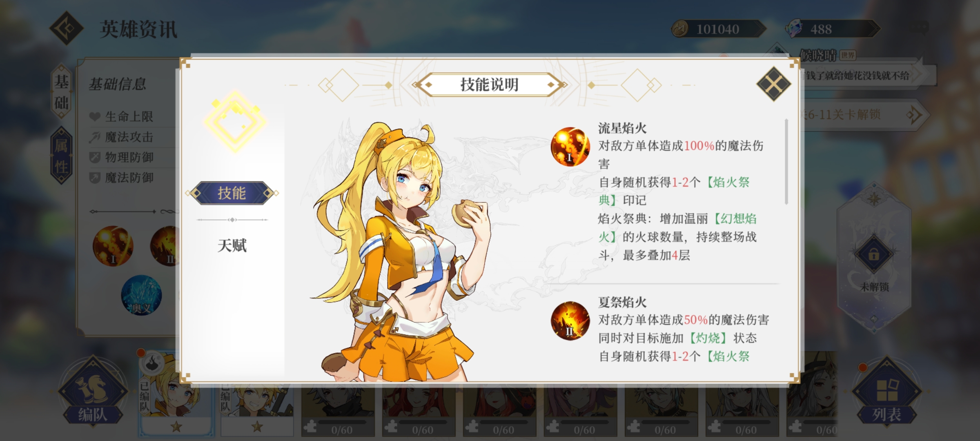980x441 pixels.
Task: Click the gold coin currency icon
Action: (x=680, y=29)
